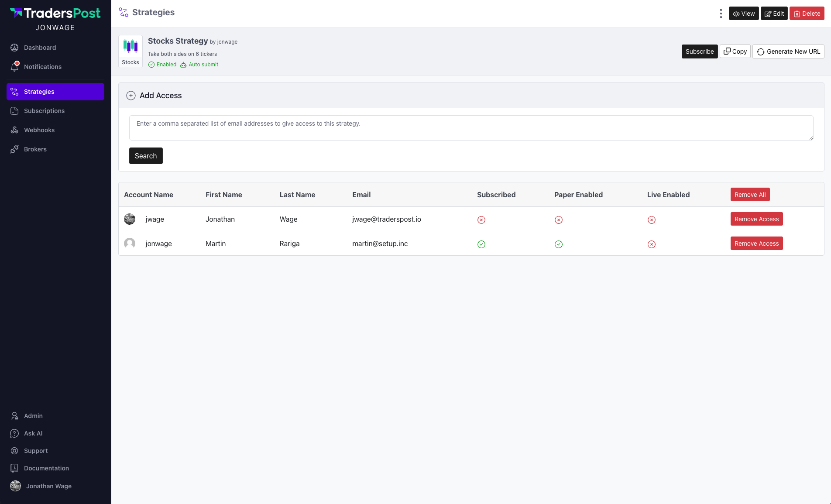This screenshot has height=504, width=831.
Task: Click the Admin user icon
Action: (14, 416)
